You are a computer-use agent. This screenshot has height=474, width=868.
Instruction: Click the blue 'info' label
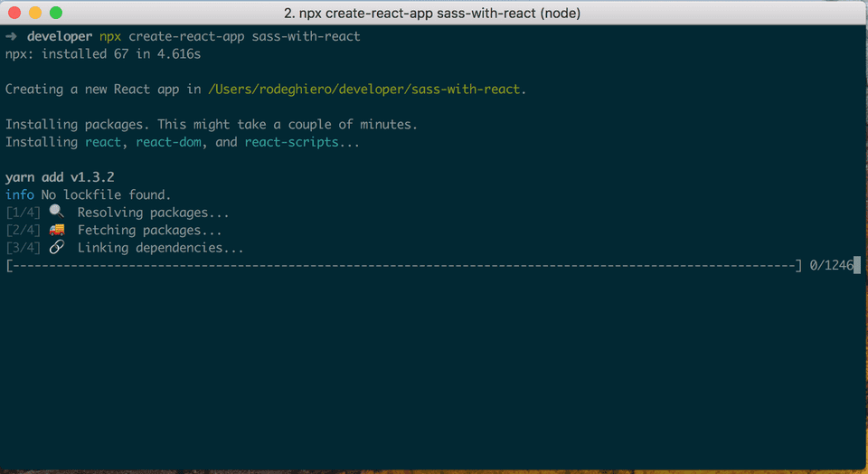click(20, 194)
